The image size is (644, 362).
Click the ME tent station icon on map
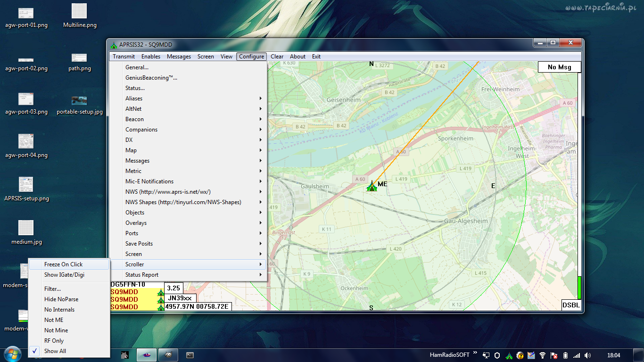pos(372,186)
